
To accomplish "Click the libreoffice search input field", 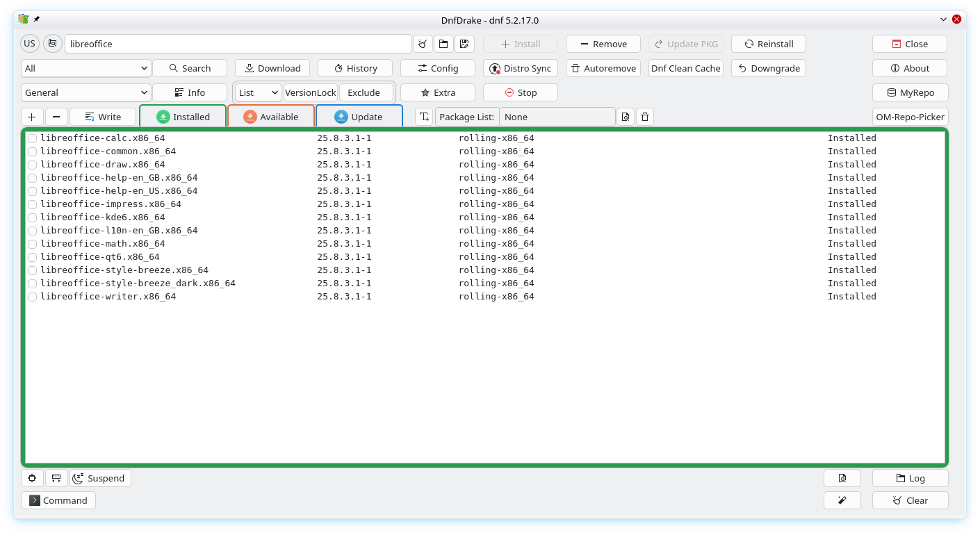I will 238,44.
